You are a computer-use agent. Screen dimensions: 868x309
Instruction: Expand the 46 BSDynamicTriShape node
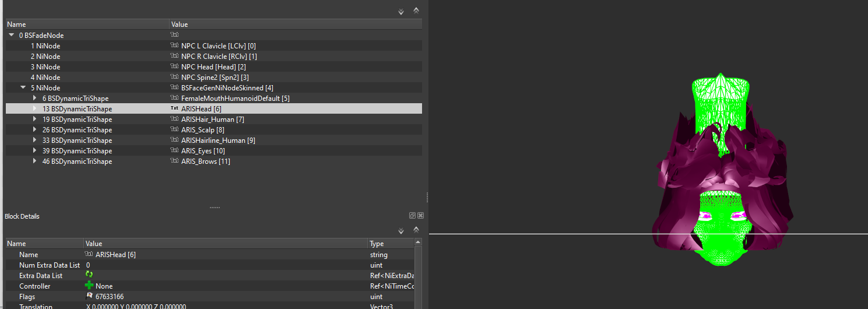pos(35,161)
